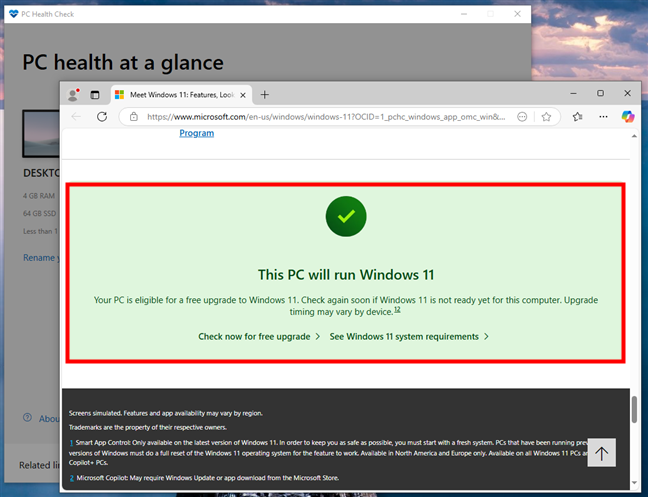
Task: Open the tab actions menu icon
Action: click(x=95, y=95)
